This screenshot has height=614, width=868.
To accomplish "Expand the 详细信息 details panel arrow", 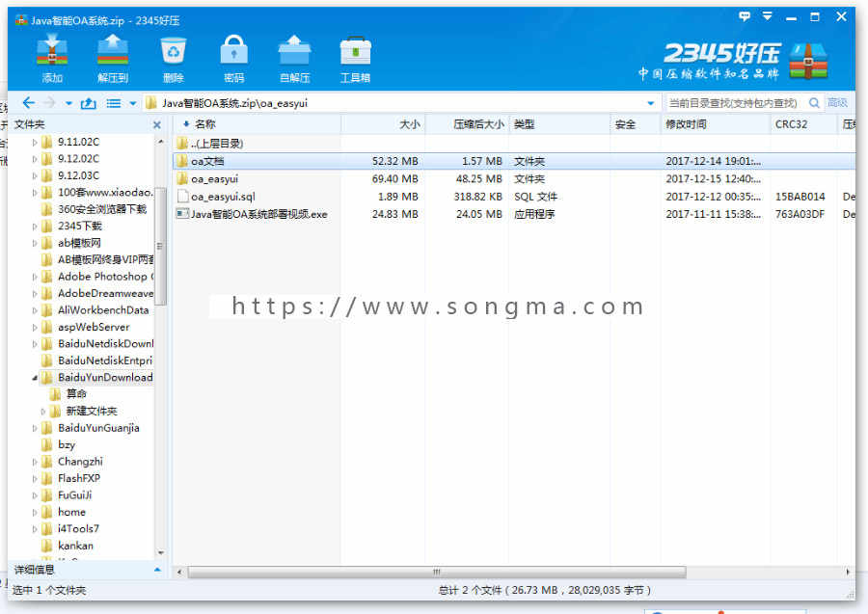I will 157,570.
